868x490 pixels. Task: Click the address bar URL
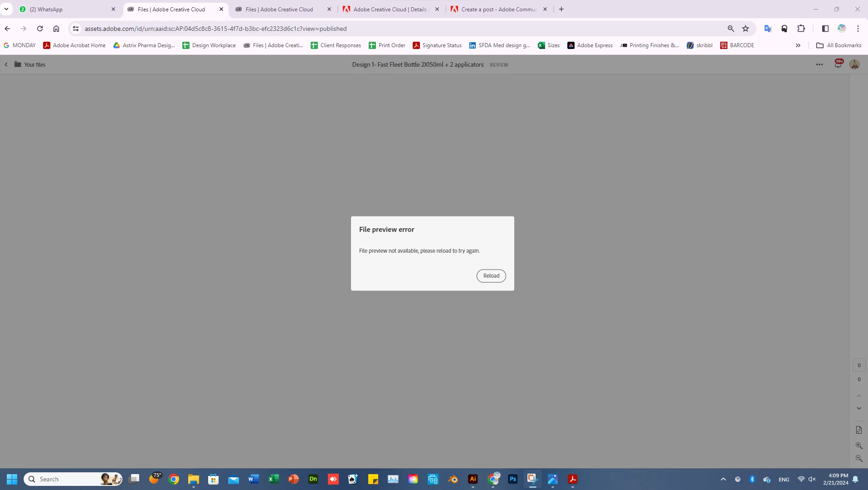tap(216, 29)
